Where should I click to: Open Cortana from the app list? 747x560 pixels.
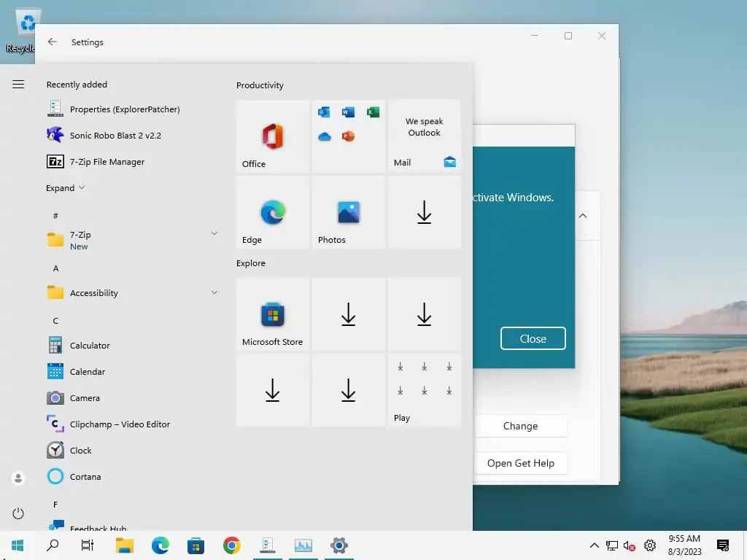(133, 476)
